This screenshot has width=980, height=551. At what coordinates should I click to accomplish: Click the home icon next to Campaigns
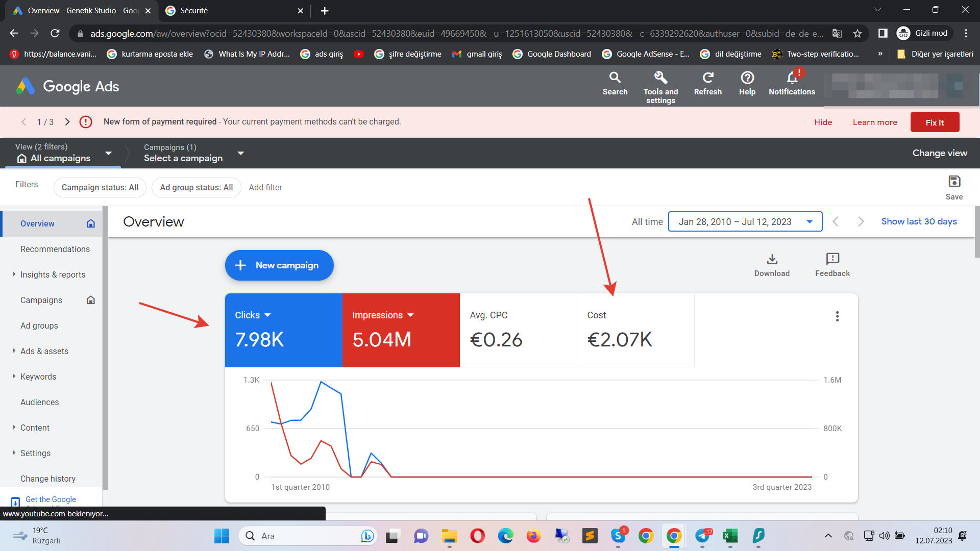pyautogui.click(x=91, y=300)
